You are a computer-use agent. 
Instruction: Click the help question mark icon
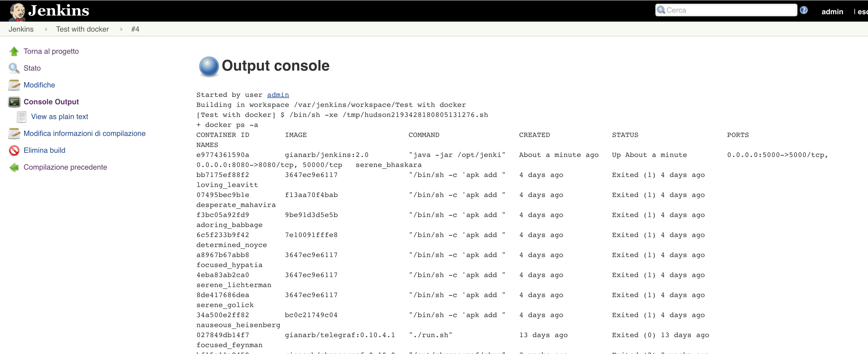[x=804, y=10]
